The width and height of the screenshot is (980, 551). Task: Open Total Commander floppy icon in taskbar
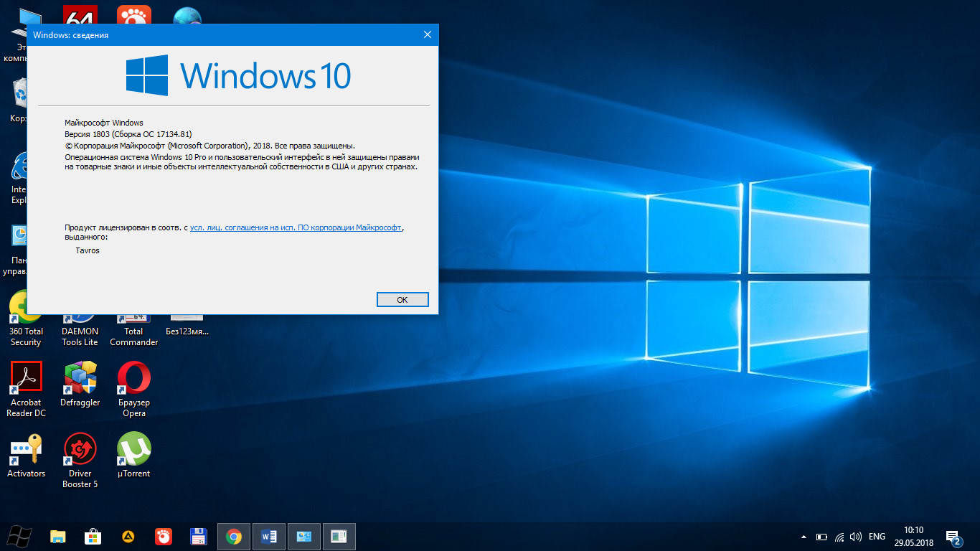pyautogui.click(x=199, y=536)
